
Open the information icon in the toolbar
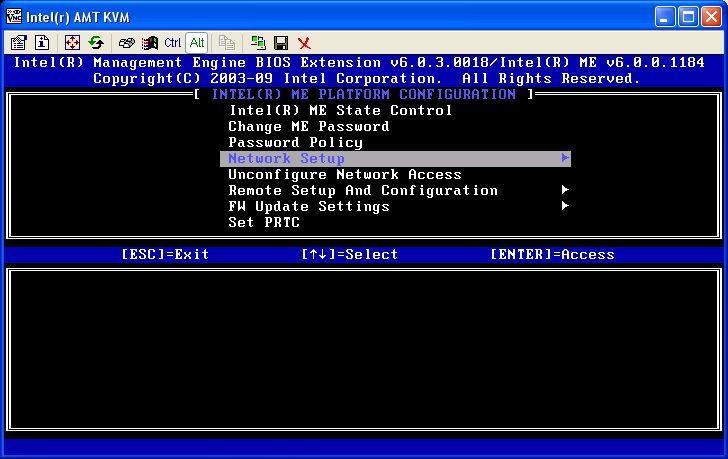pyautogui.click(x=42, y=43)
